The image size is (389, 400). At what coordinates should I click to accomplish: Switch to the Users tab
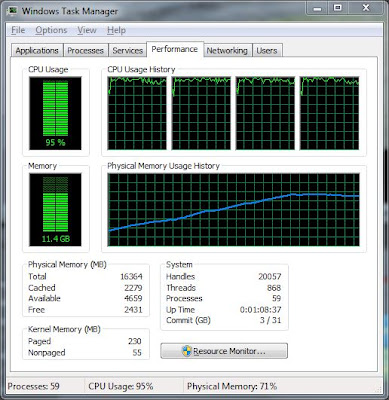(267, 50)
